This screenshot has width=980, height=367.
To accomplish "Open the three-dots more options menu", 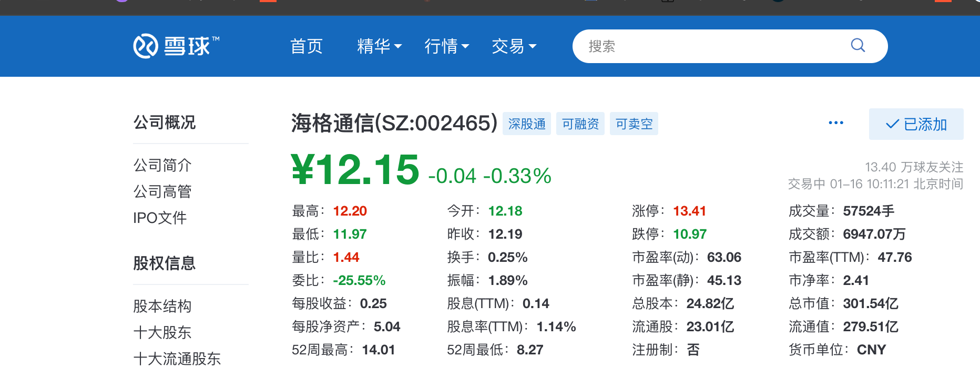I will [x=836, y=123].
